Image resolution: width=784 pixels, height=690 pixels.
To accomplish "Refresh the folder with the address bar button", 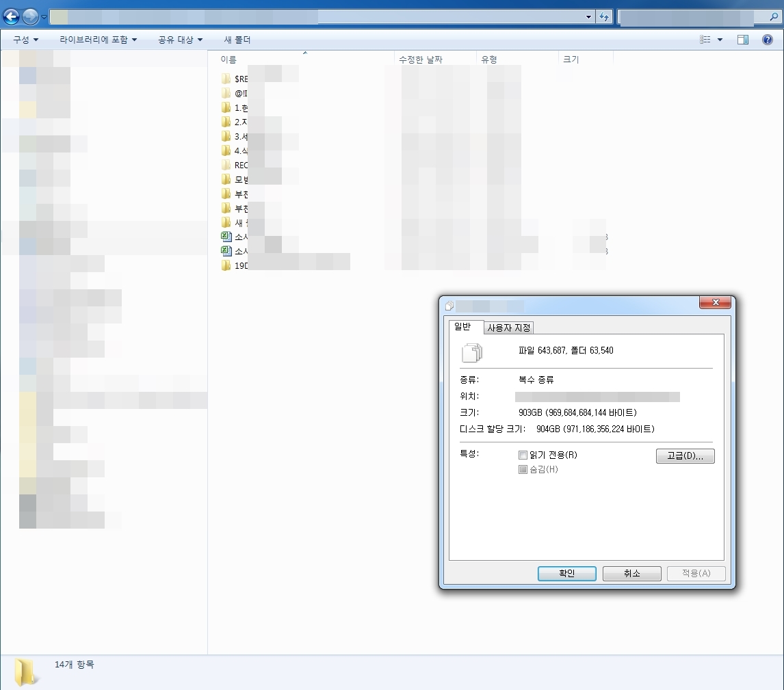I will (604, 17).
